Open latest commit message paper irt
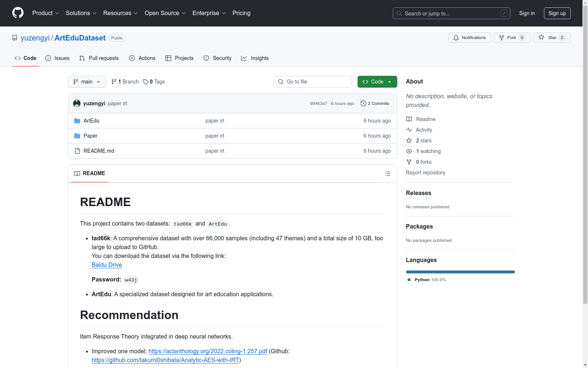 click(118, 103)
